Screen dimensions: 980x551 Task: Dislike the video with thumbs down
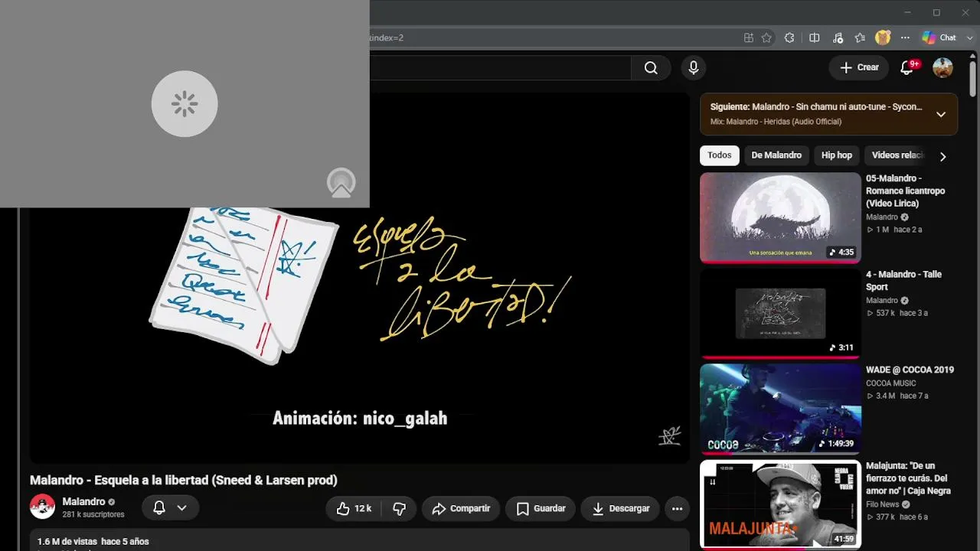coord(399,508)
